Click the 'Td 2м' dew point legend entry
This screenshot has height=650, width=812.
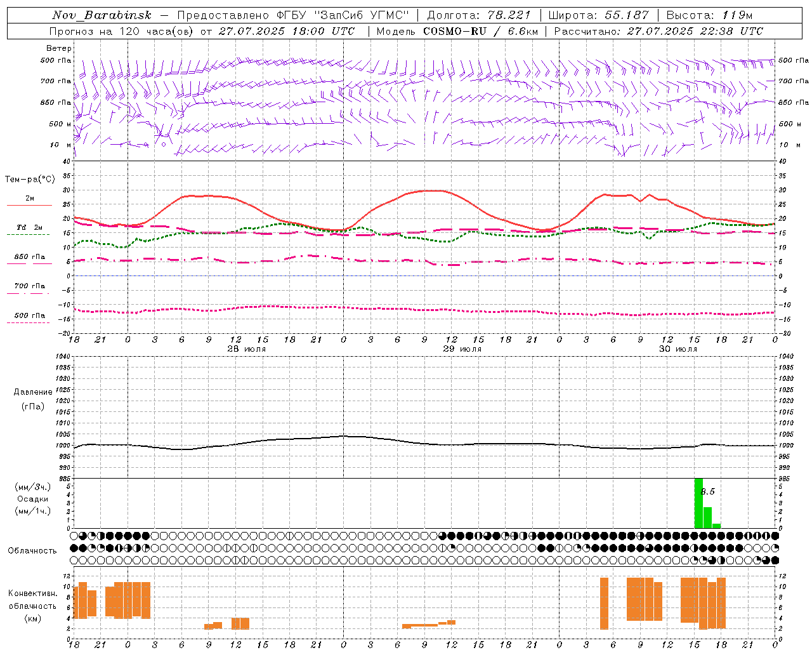pos(30,227)
